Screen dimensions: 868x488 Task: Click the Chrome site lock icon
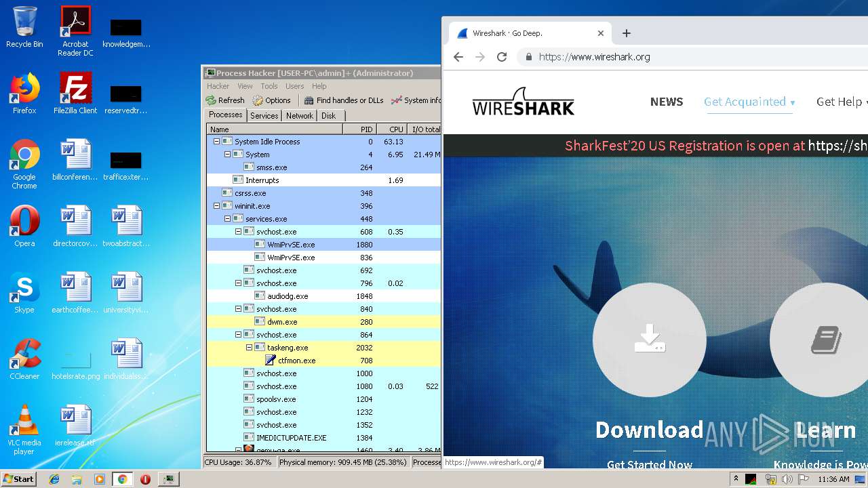528,57
